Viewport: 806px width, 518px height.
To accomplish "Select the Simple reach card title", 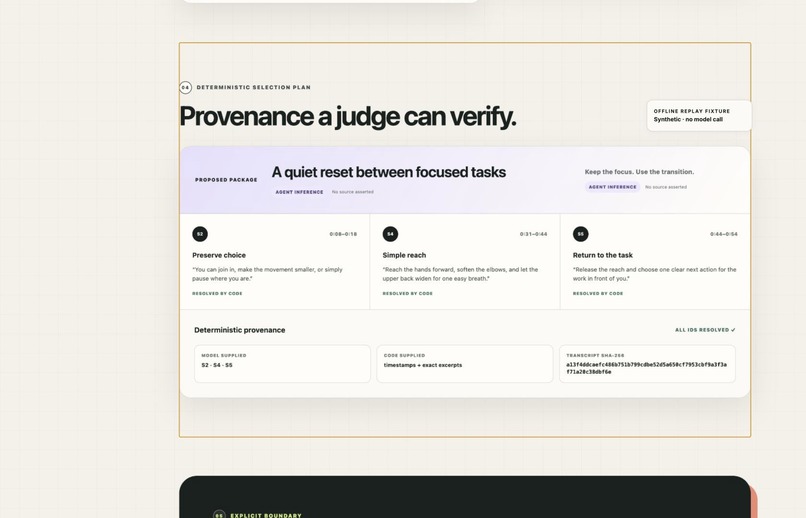I will tap(404, 255).
